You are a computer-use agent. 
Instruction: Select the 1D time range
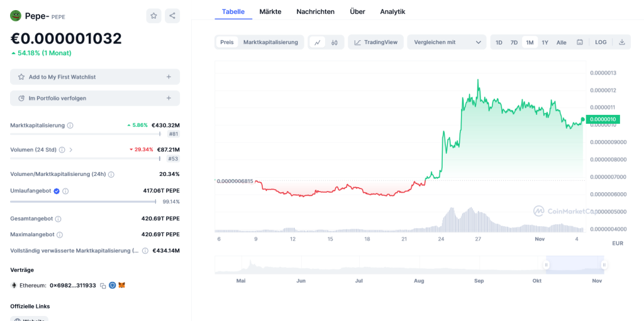pyautogui.click(x=499, y=42)
